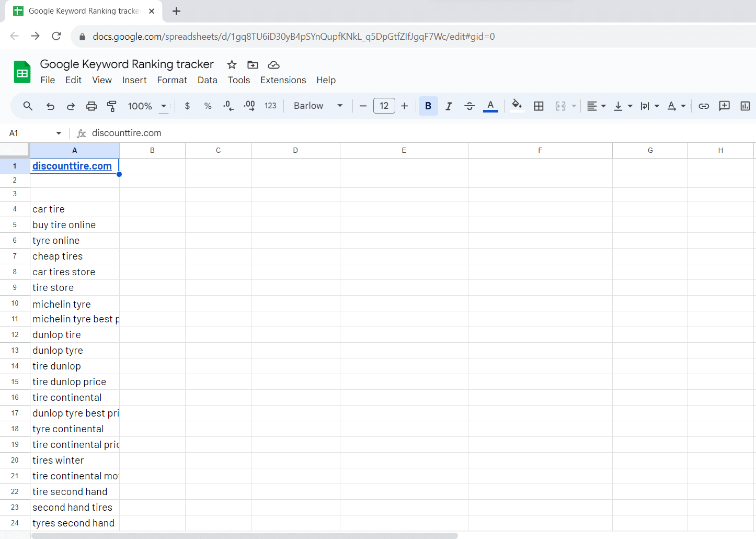Open the Fill color picker
This screenshot has height=539, width=756.
(x=517, y=106)
